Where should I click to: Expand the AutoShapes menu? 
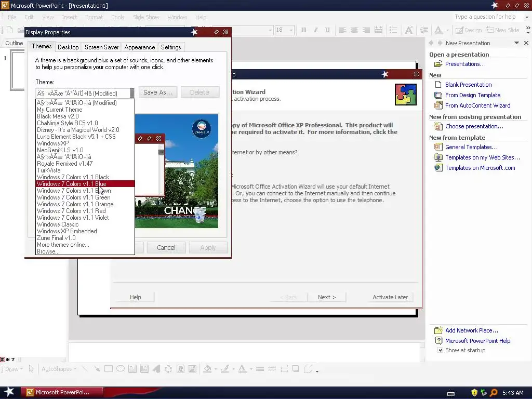[59, 369]
